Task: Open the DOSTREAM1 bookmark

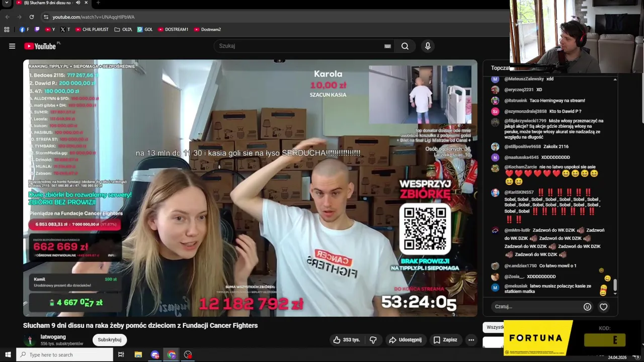Action: pos(173,30)
